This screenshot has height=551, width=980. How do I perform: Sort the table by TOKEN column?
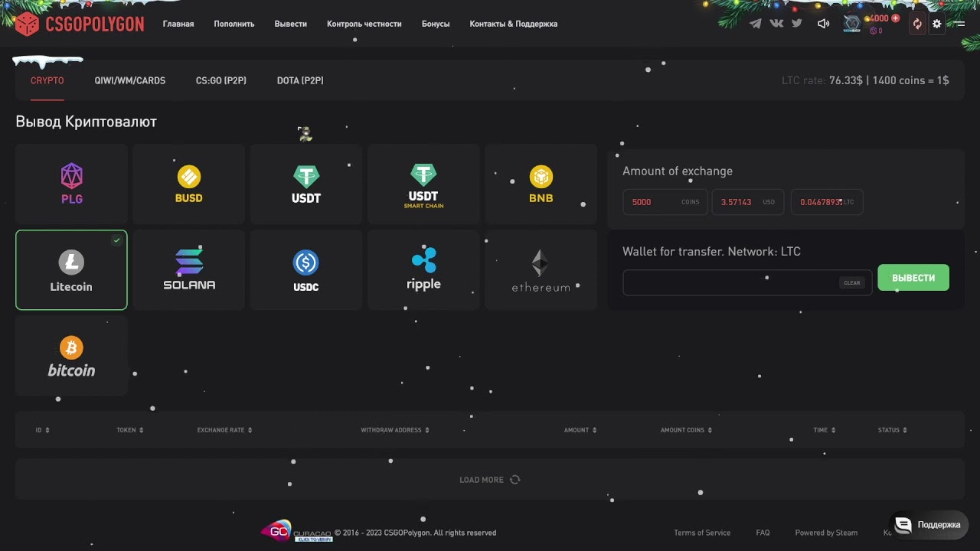coord(130,430)
